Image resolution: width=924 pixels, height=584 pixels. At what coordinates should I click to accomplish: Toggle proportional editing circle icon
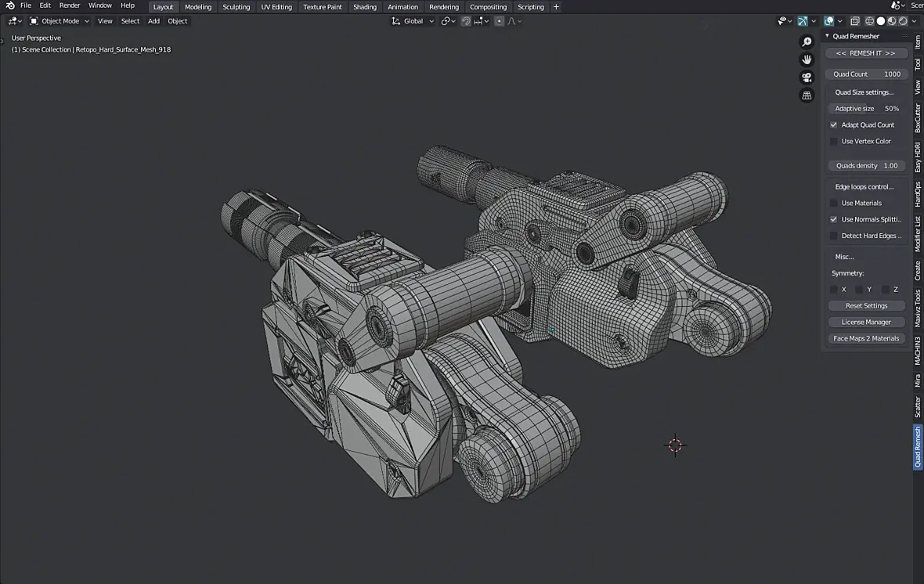point(499,21)
